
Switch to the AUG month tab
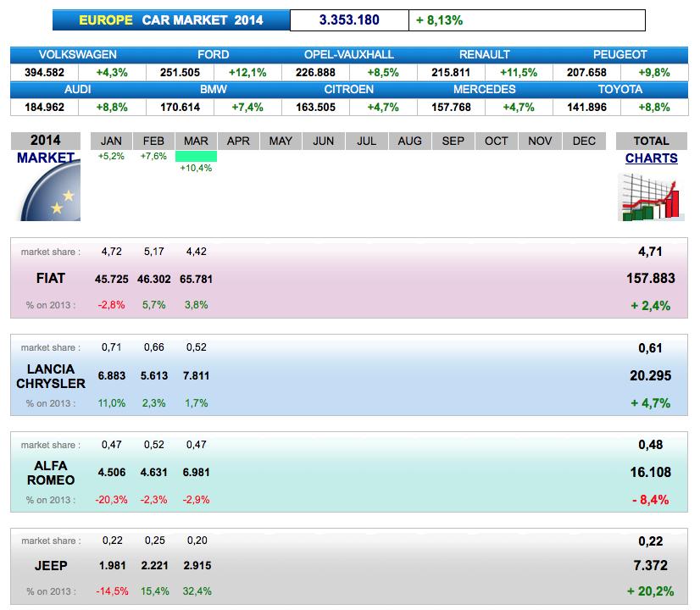[x=410, y=141]
